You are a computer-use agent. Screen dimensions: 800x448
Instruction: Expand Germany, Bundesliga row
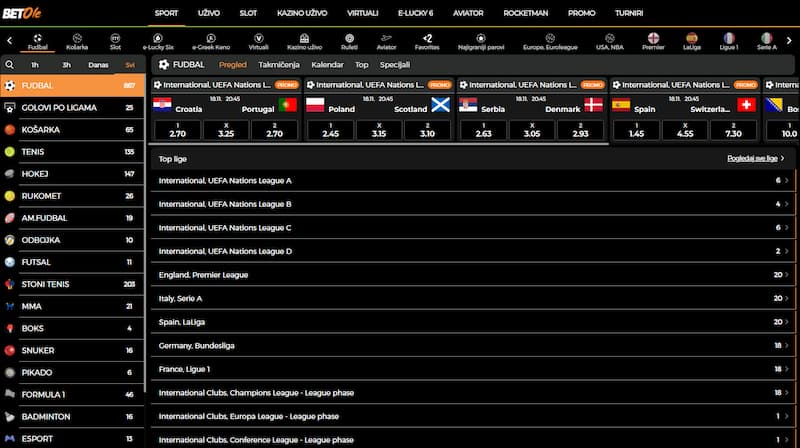click(473, 345)
